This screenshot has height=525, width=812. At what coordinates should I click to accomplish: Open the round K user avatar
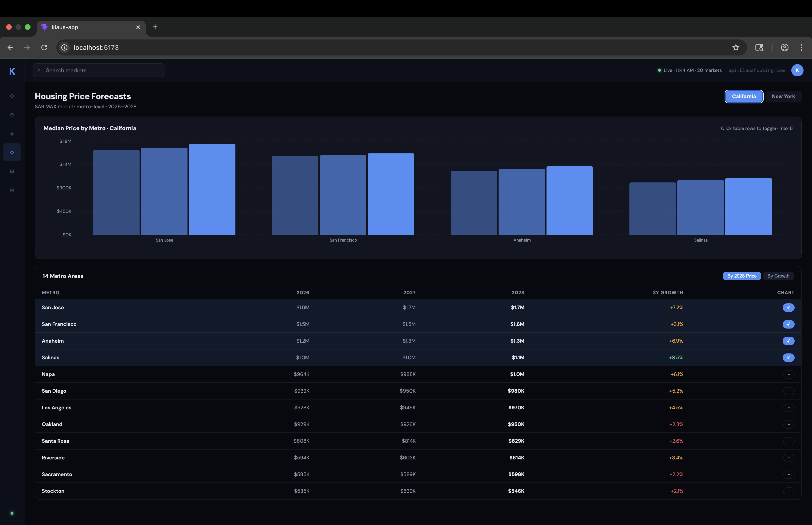(797, 70)
